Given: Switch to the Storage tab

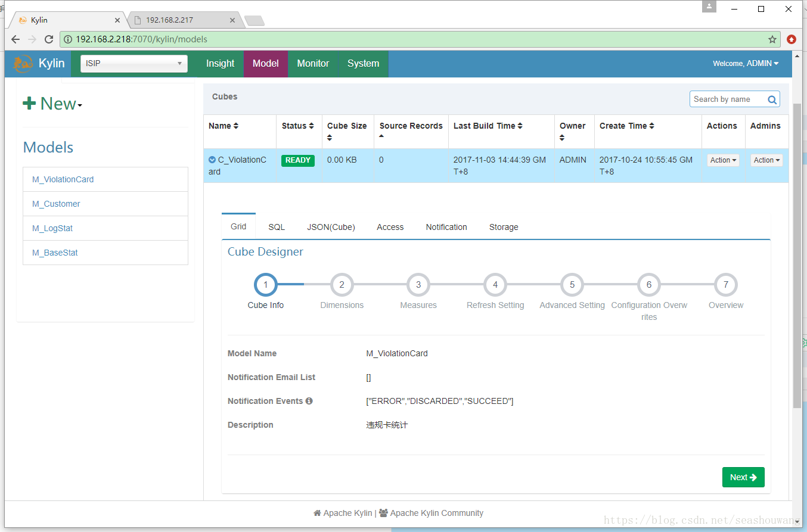Looking at the screenshot, I should click(x=504, y=227).
